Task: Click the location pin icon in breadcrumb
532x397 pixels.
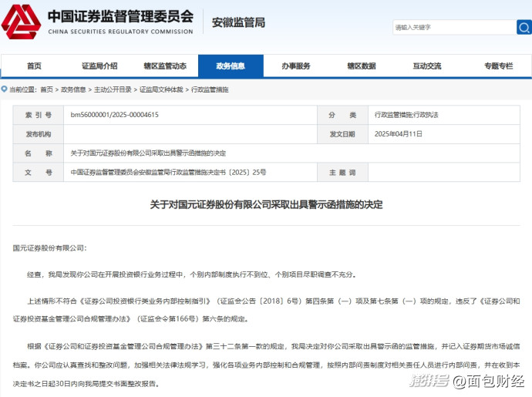Action: (x=4, y=89)
